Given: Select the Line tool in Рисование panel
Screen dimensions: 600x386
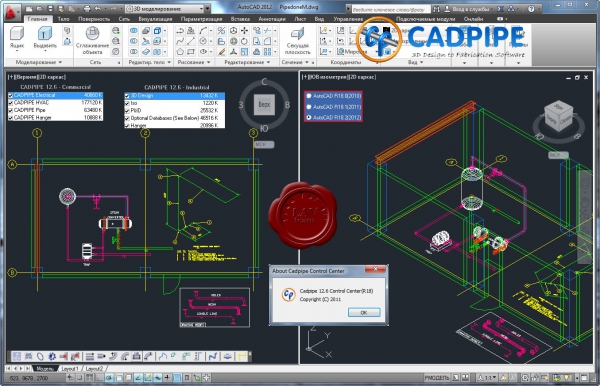Looking at the screenshot, I should [191, 41].
